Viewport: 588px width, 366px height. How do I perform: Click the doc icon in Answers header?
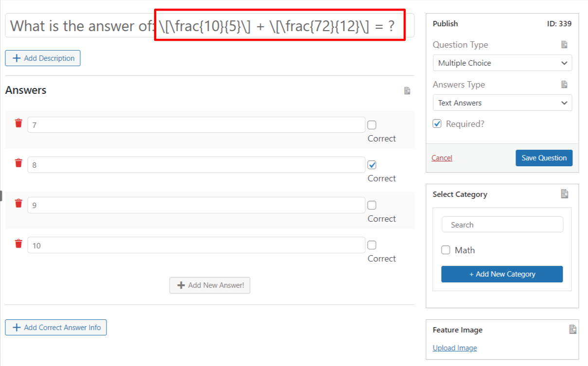point(408,91)
